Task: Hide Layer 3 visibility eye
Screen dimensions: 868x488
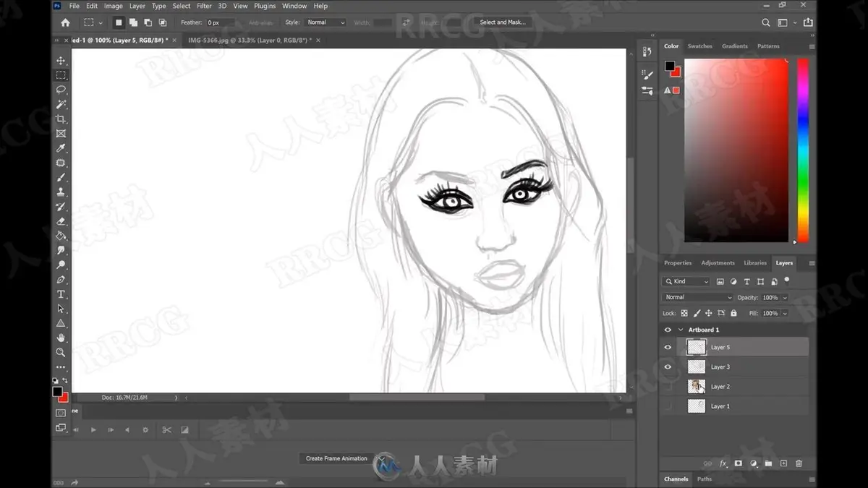Action: point(668,367)
